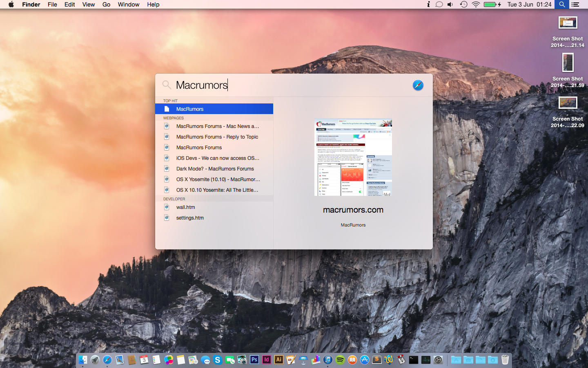Image resolution: width=588 pixels, height=368 pixels.
Task: Open the Trash in the Dock
Action: pos(505,360)
